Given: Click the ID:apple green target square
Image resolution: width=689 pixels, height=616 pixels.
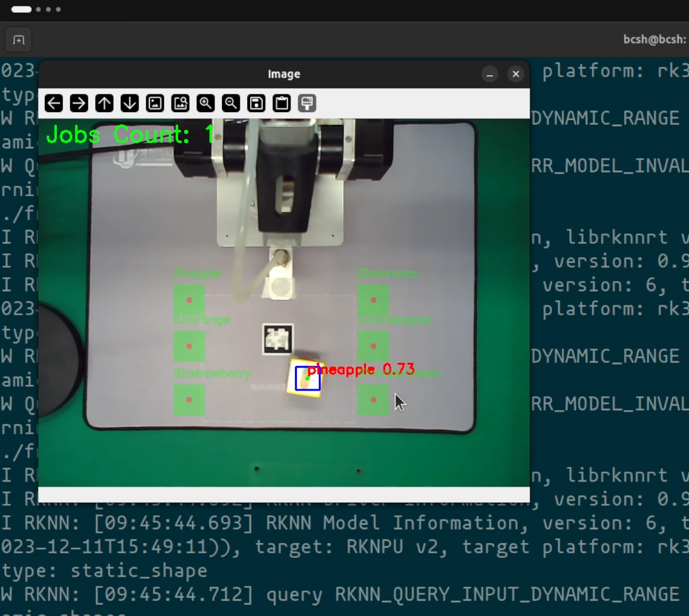Looking at the screenshot, I should [189, 300].
